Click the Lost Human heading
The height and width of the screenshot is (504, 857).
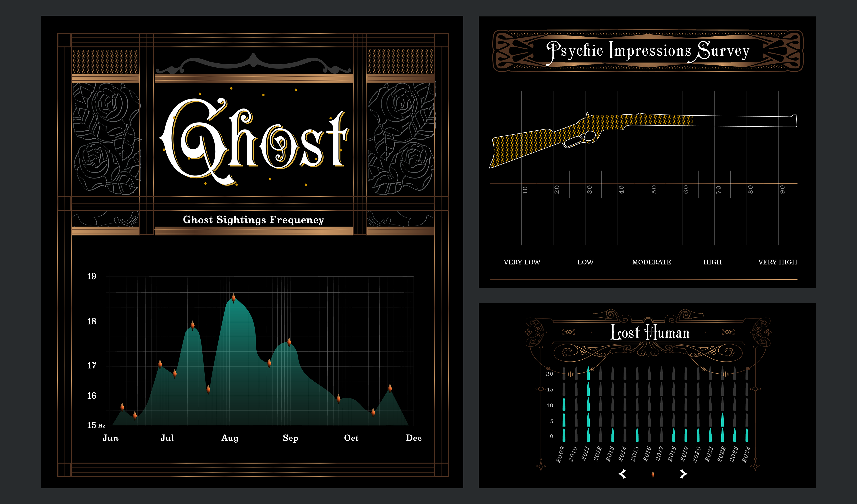[650, 333]
